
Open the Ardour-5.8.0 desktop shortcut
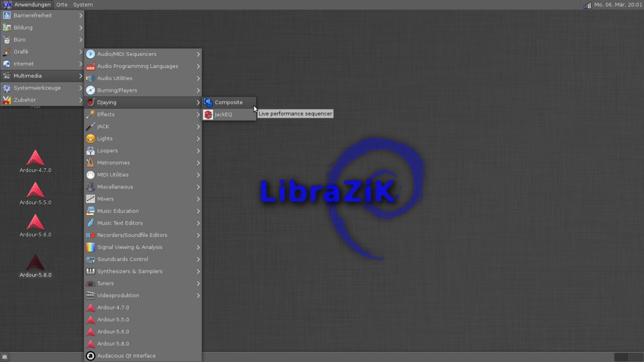coord(35,266)
